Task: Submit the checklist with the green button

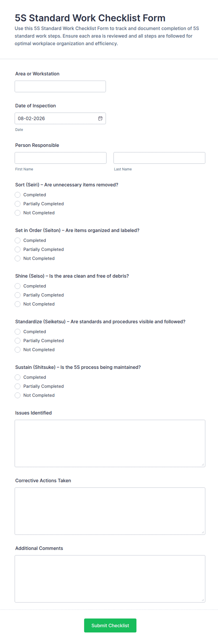Action: pyautogui.click(x=110, y=625)
